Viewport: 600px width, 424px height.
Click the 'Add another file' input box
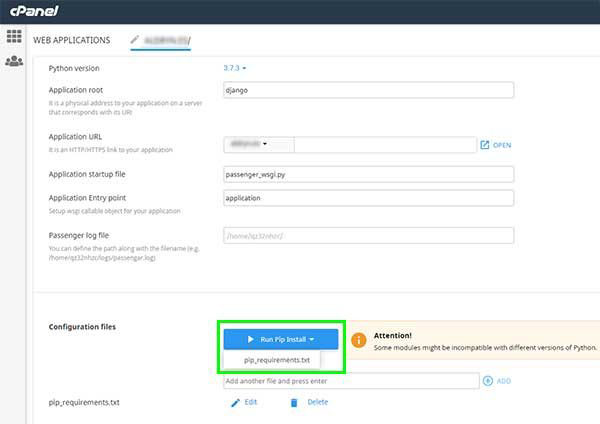[x=351, y=381]
